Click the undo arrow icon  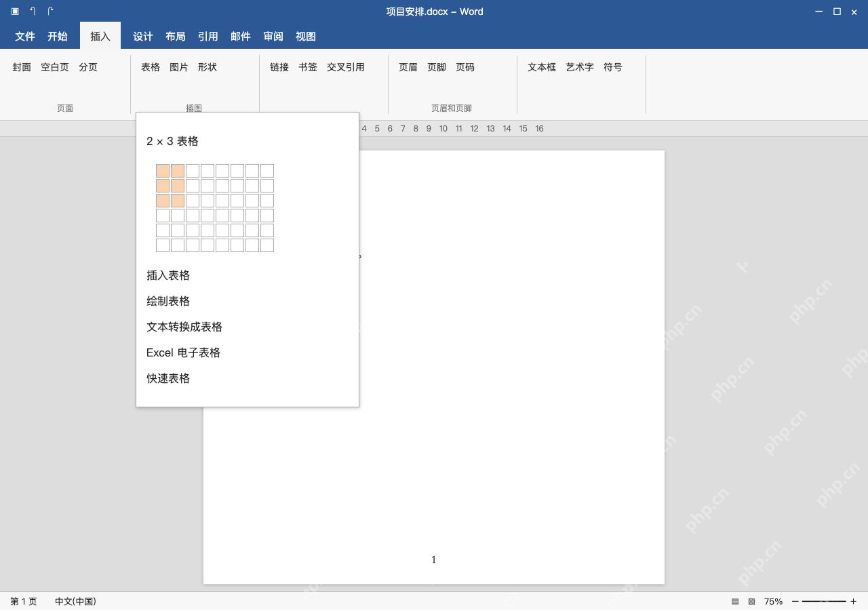click(x=33, y=12)
